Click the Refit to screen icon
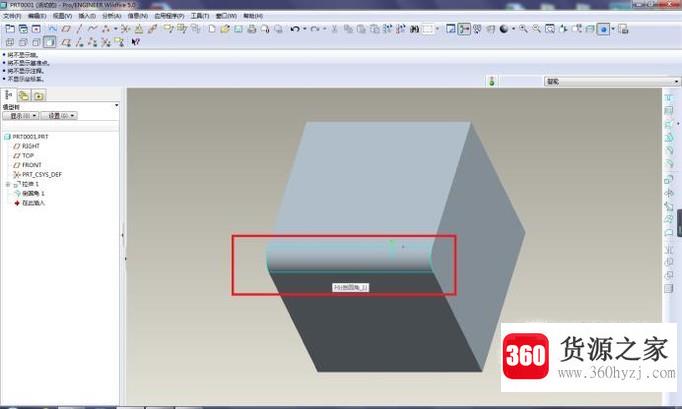The width and height of the screenshot is (682, 409). point(550,29)
